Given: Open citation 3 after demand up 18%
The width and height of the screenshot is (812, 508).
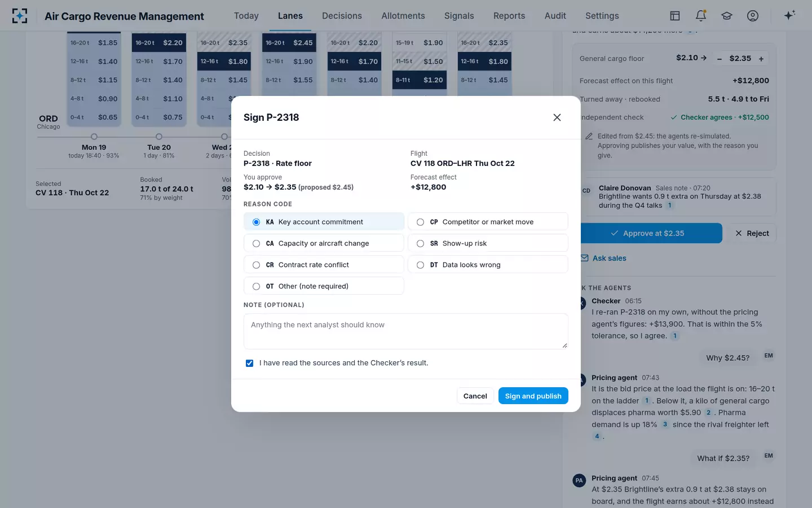Looking at the screenshot, I should point(665,424).
